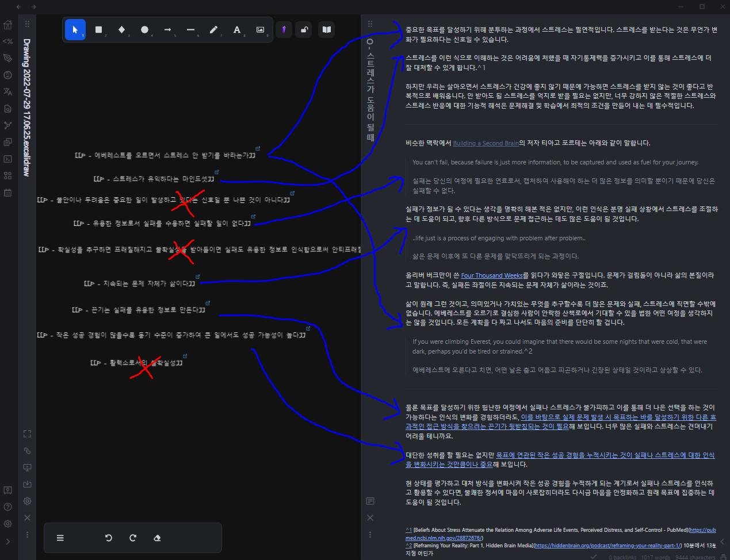Click footnote marker ^1 at bottom

[408, 530]
